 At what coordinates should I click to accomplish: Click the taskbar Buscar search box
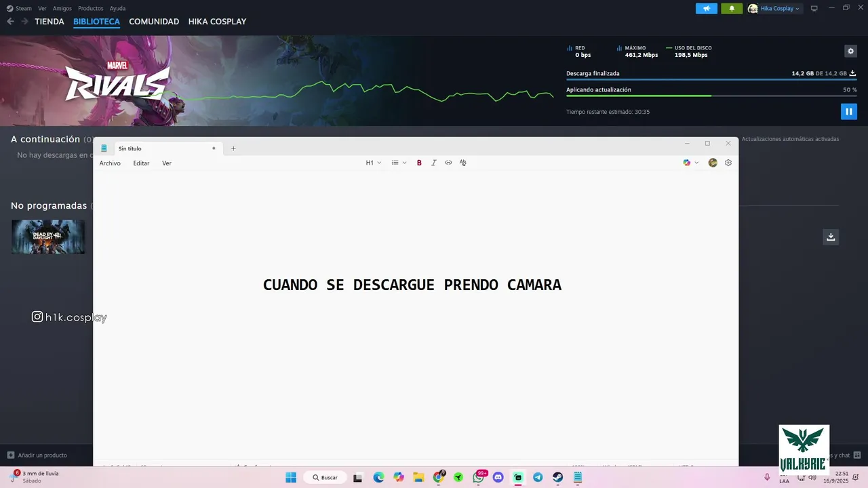coord(324,477)
